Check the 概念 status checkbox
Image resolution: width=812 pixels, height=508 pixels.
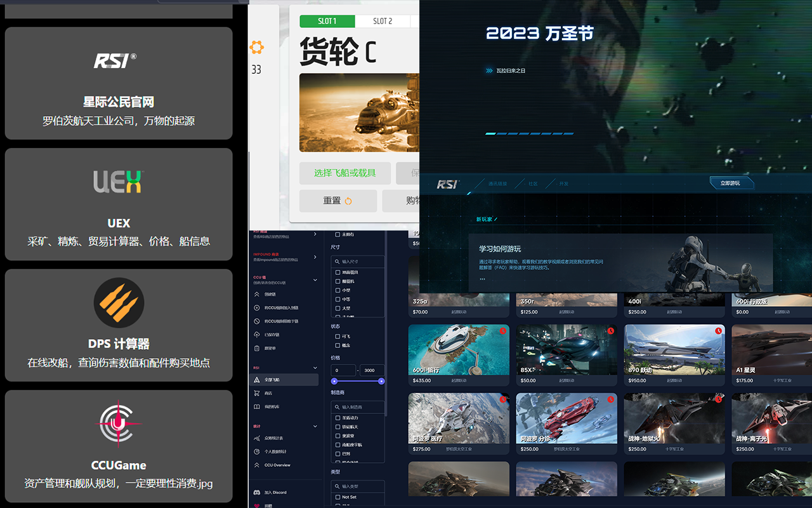[337, 345]
